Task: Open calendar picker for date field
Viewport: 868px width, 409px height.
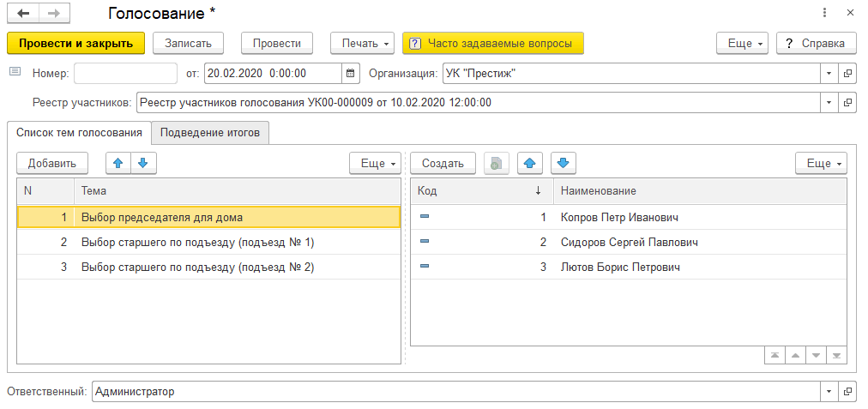Action: point(350,74)
